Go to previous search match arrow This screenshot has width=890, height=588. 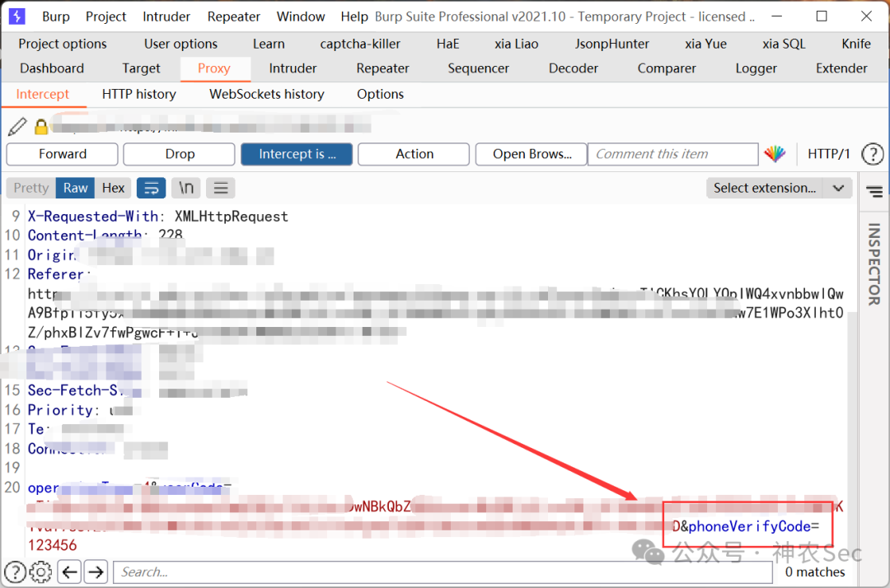click(70, 572)
